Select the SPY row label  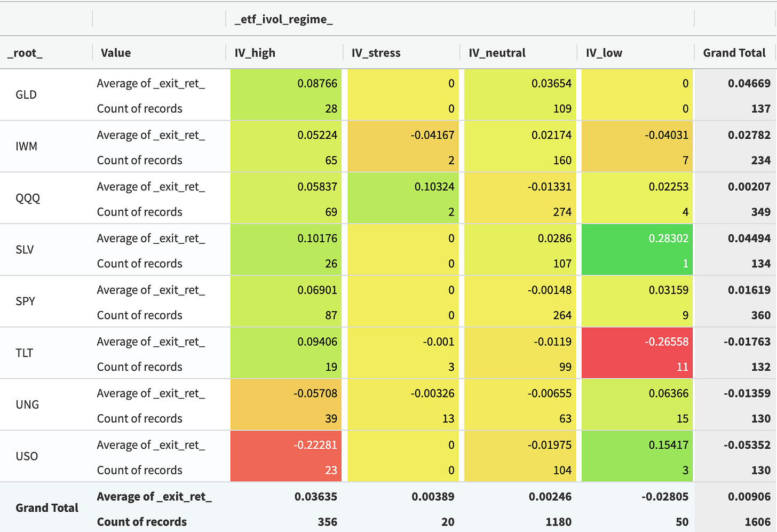26,301
